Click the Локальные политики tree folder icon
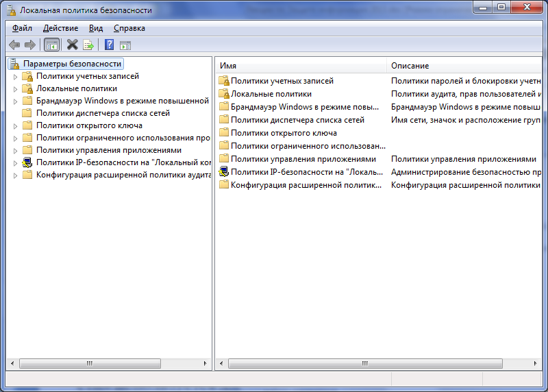This screenshot has width=548, height=392. point(27,88)
